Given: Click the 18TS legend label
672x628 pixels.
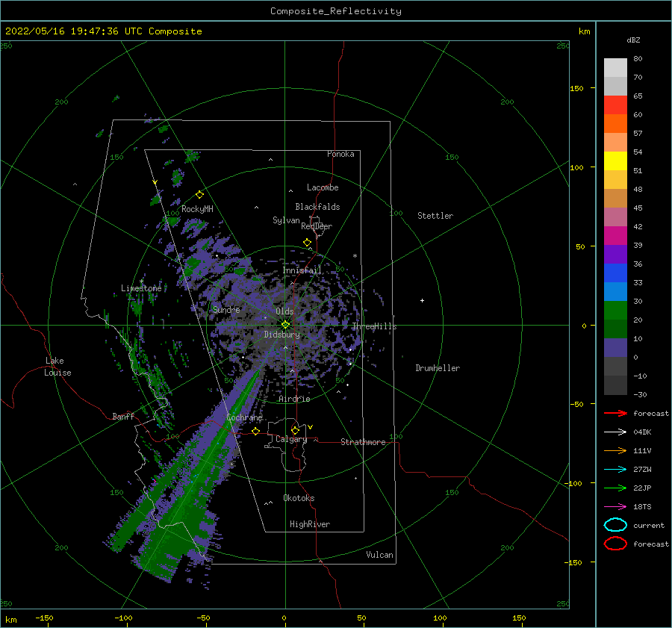Looking at the screenshot, I should 642,507.
